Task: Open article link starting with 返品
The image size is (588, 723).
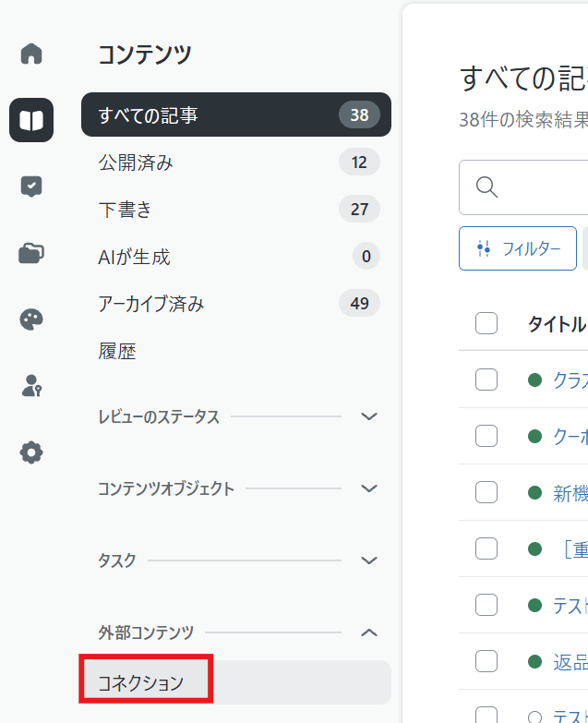Action: [x=570, y=663]
